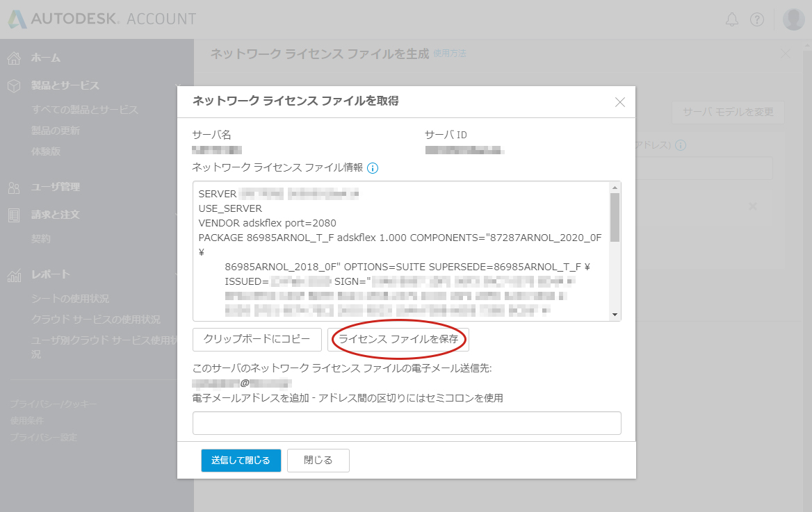
Task: Click 送信して閉じる button
Action: coord(241,460)
